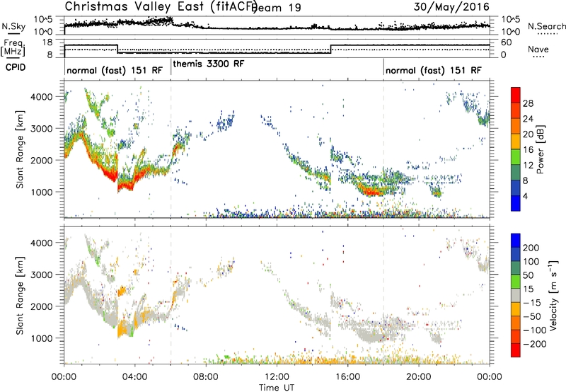566x392 pixels.
Task: Click the '200' value on the velocity color bar
Action: (531, 248)
